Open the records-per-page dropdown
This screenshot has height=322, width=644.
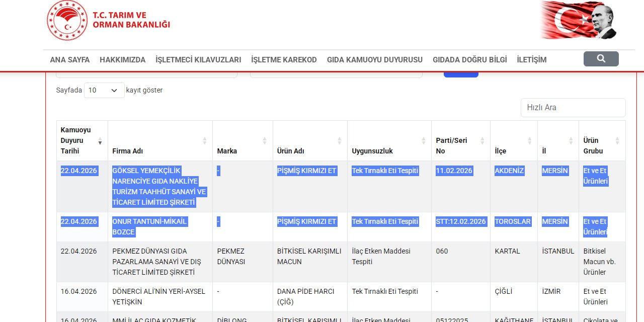(x=104, y=90)
